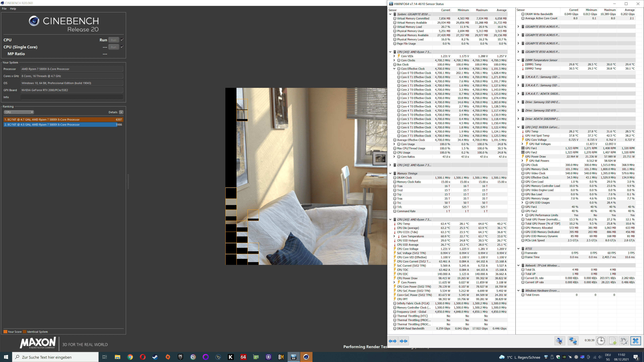Switch to HWiNFO taskbar button
Image resolution: width=644 pixels, height=362 pixels.
point(293,357)
